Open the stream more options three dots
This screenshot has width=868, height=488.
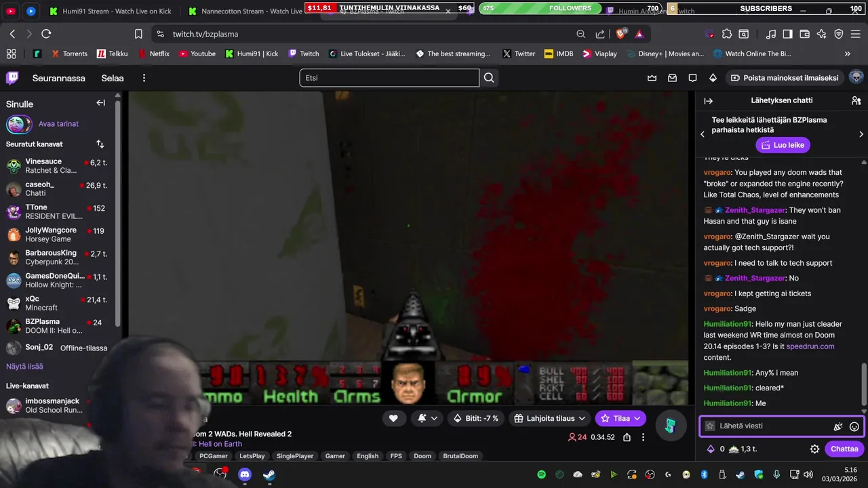tap(643, 437)
